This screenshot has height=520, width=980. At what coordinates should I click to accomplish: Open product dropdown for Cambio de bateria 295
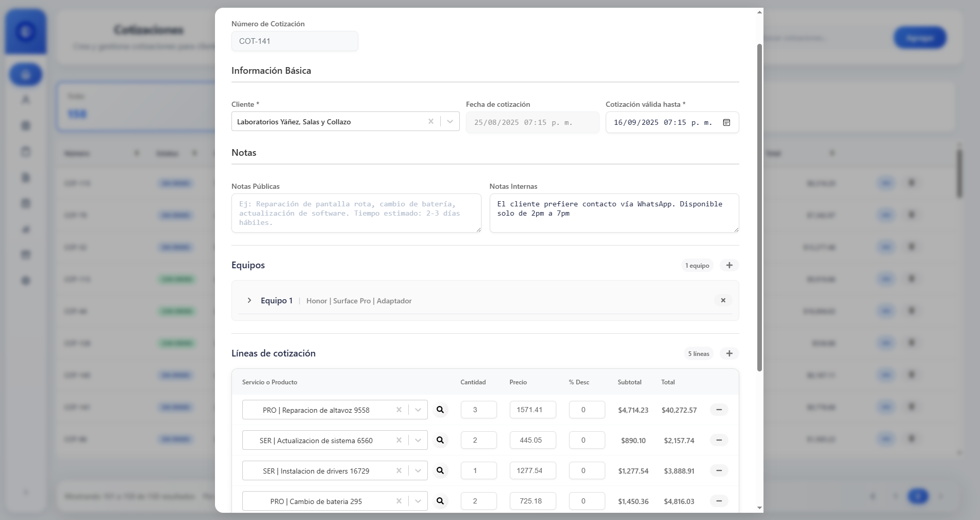(x=418, y=501)
